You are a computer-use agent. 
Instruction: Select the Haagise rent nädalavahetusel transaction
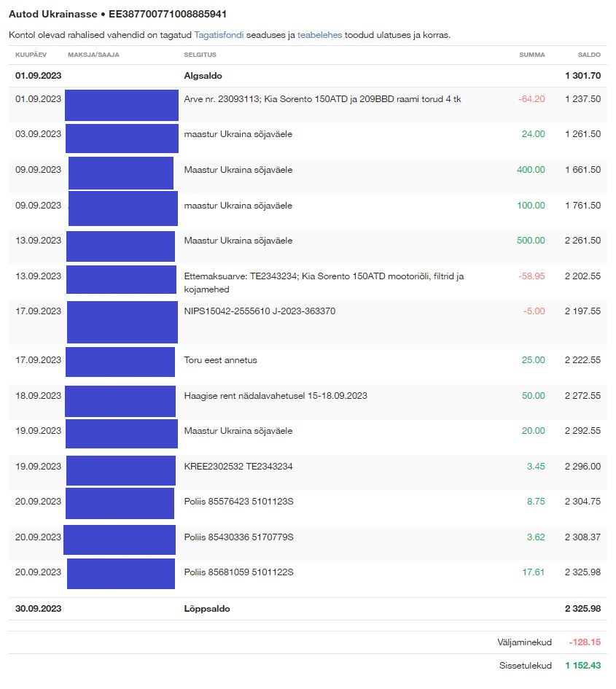(x=276, y=396)
